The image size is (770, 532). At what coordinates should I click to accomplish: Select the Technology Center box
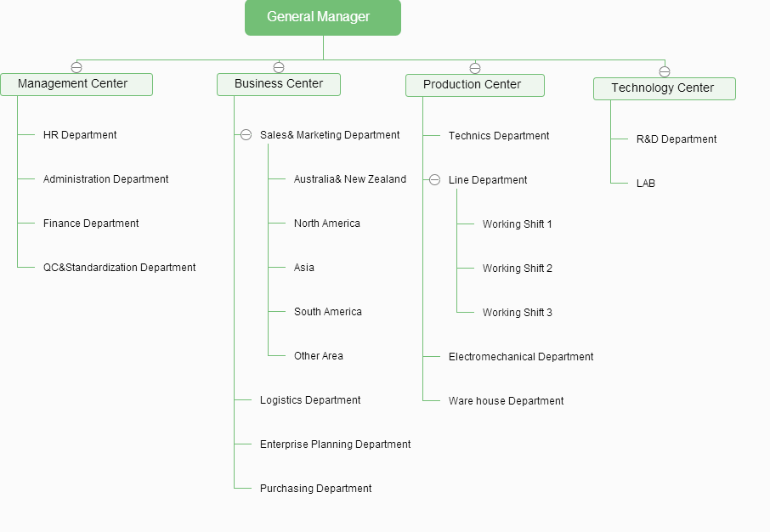click(664, 88)
